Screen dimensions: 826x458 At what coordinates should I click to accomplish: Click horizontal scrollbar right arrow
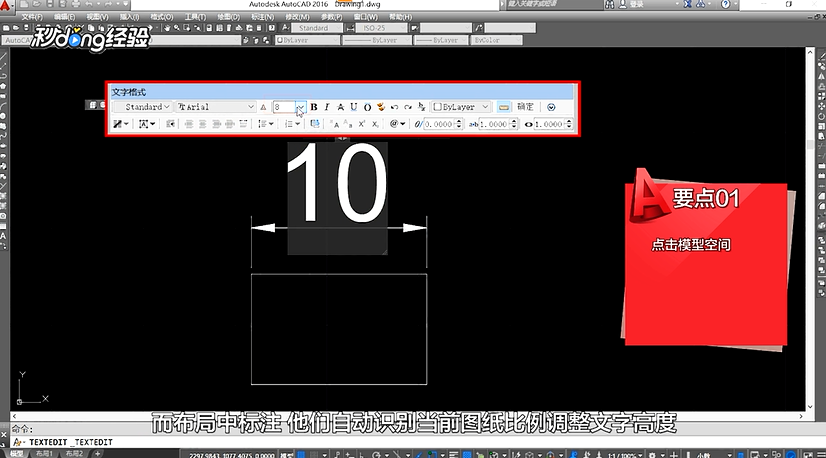801,416
